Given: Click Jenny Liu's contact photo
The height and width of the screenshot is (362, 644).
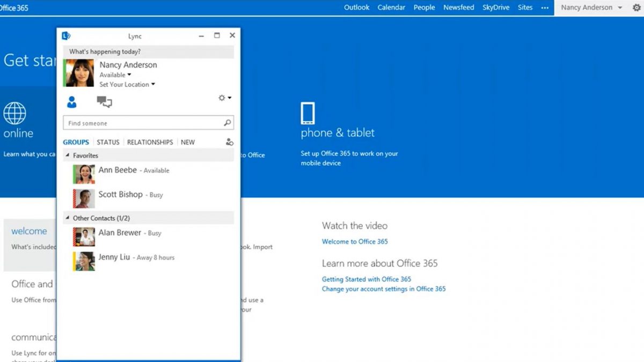Looking at the screenshot, I should [x=84, y=261].
